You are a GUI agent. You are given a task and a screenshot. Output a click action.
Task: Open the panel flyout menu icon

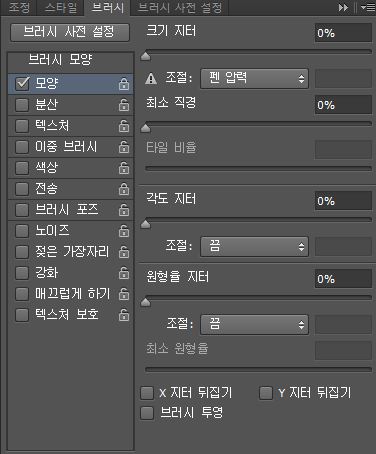(x=368, y=7)
